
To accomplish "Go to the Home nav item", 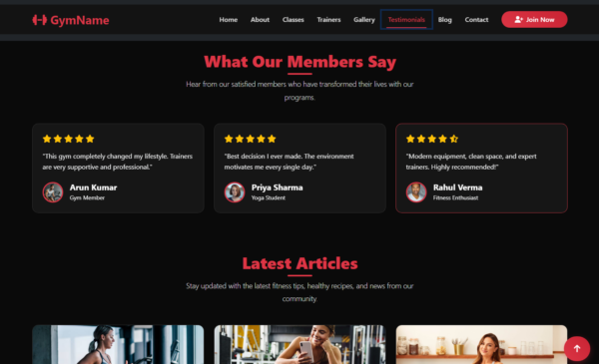I will pyautogui.click(x=229, y=20).
